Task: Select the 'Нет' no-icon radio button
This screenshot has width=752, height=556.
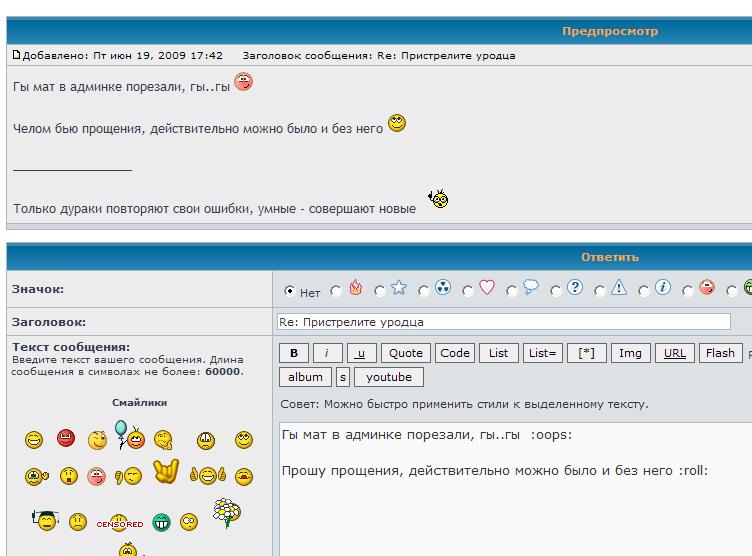Action: [x=290, y=291]
